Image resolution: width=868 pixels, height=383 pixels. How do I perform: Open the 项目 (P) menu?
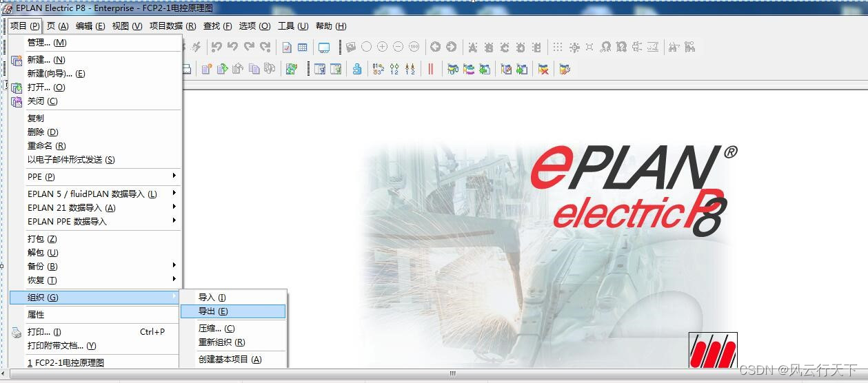25,26
